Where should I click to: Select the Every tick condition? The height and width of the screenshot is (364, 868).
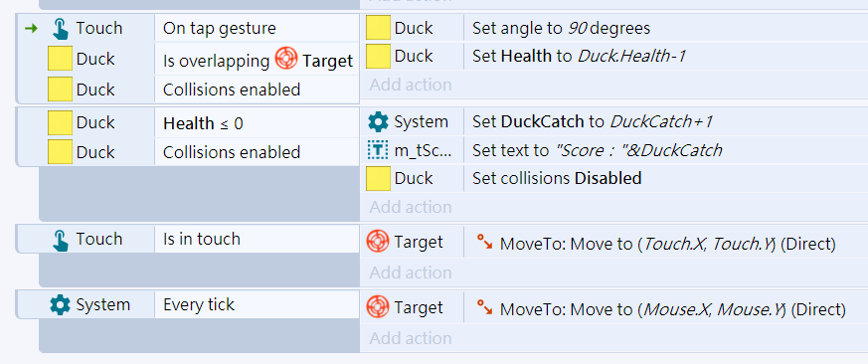(x=257, y=304)
